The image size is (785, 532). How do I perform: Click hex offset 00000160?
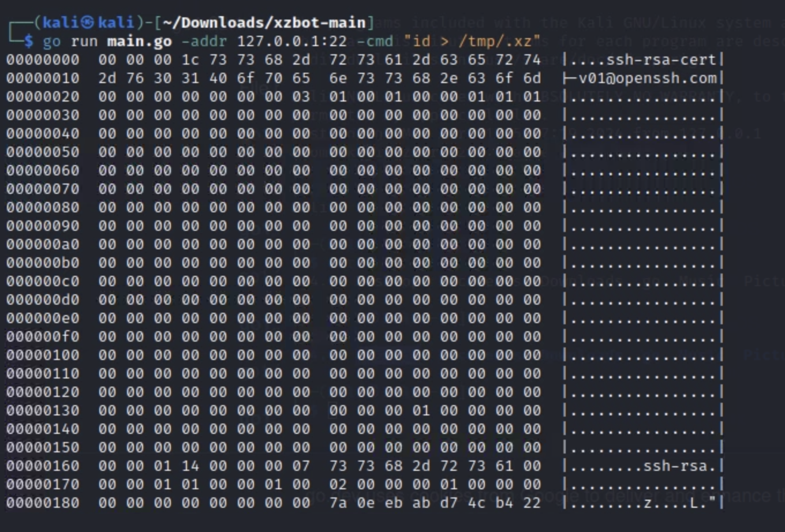pyautogui.click(x=43, y=466)
